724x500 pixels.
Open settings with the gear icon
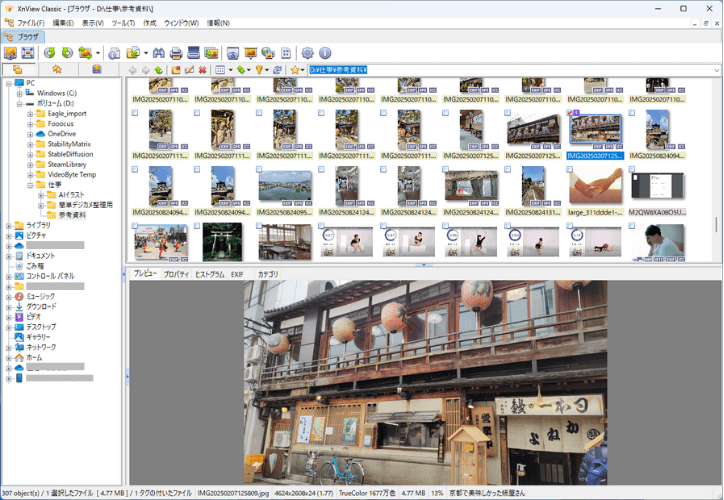[307, 52]
